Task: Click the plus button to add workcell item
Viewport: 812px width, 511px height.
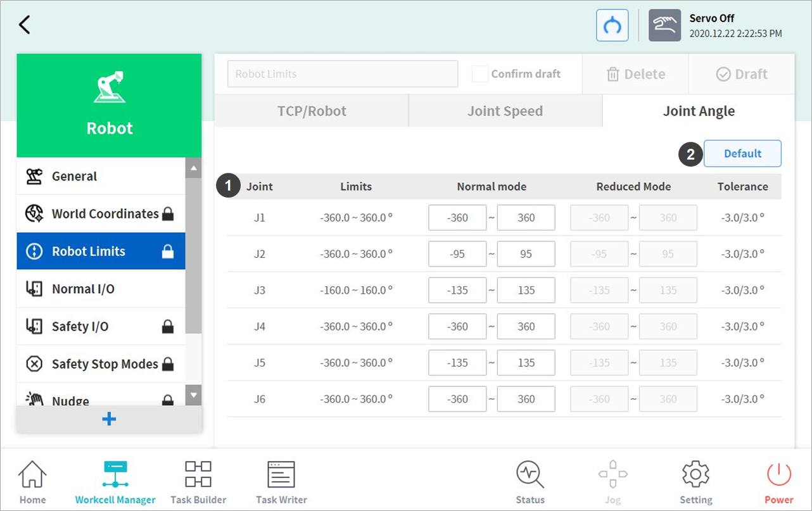Action: (109, 419)
